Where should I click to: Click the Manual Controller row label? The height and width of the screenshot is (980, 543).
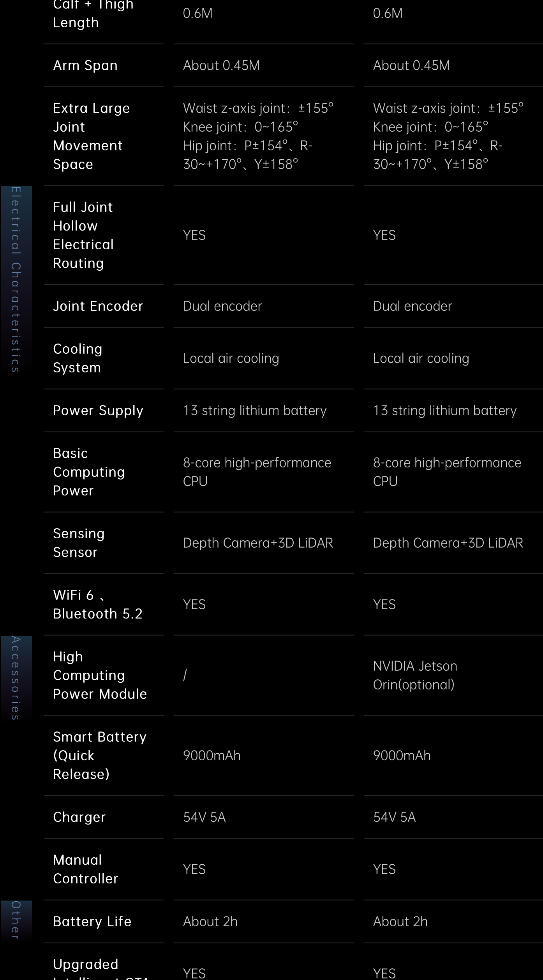86,869
